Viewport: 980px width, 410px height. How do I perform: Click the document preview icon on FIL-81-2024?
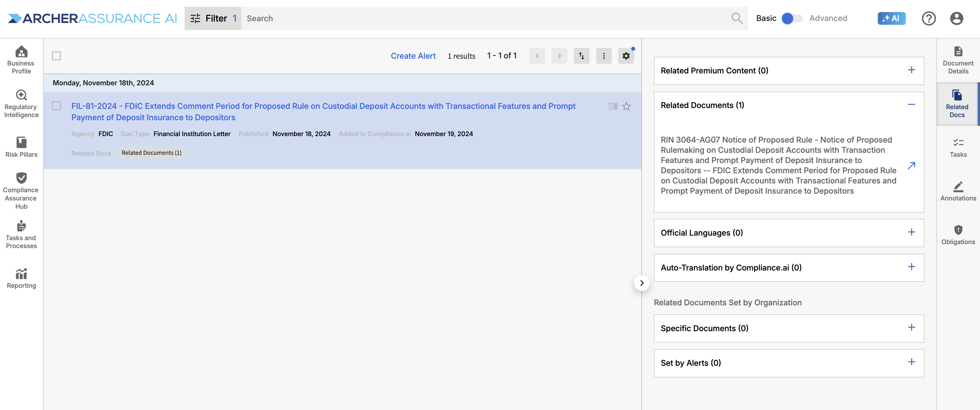point(612,107)
